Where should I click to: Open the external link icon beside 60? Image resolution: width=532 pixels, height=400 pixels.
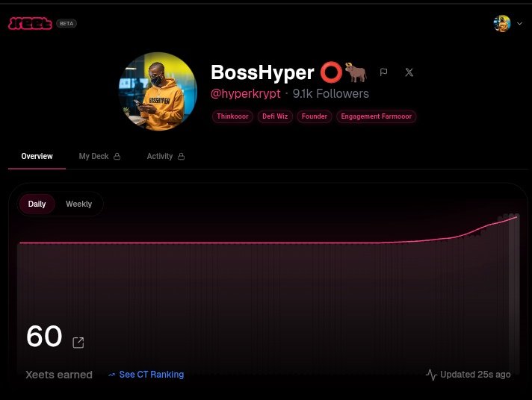click(x=78, y=343)
